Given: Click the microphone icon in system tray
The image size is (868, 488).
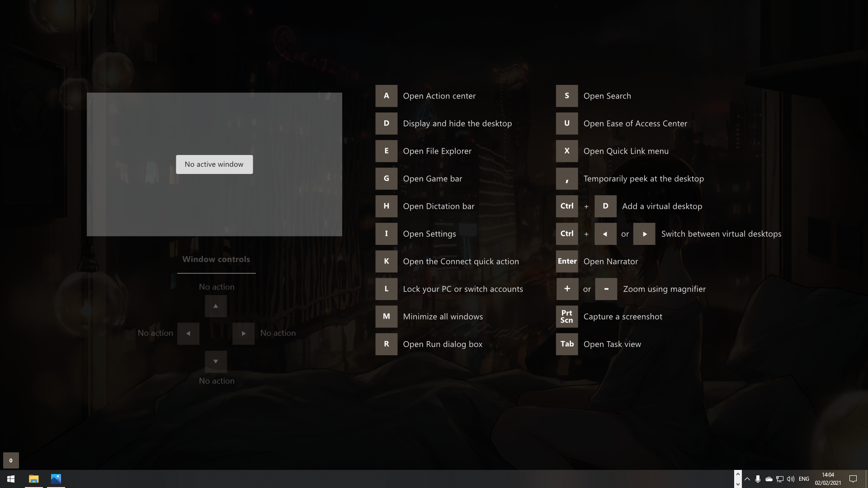Looking at the screenshot, I should pos(757,479).
